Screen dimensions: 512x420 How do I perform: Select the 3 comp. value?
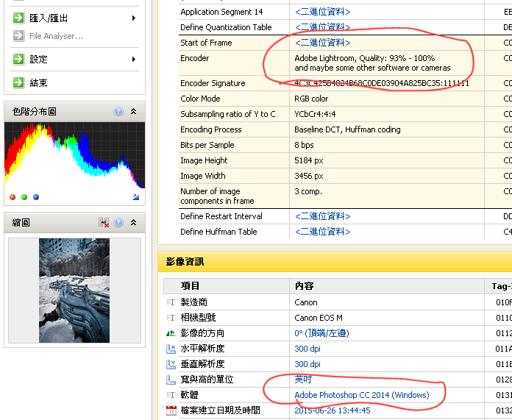pos(308,191)
